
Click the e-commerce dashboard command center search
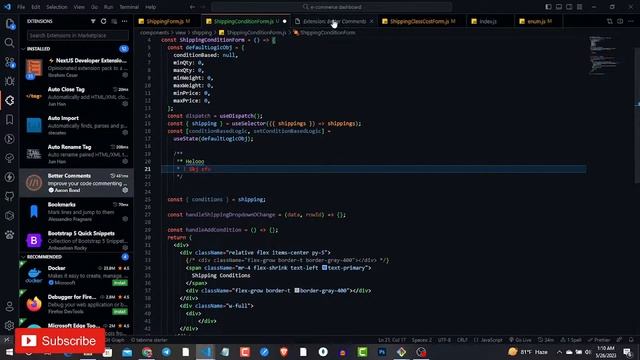pyautogui.click(x=331, y=7)
